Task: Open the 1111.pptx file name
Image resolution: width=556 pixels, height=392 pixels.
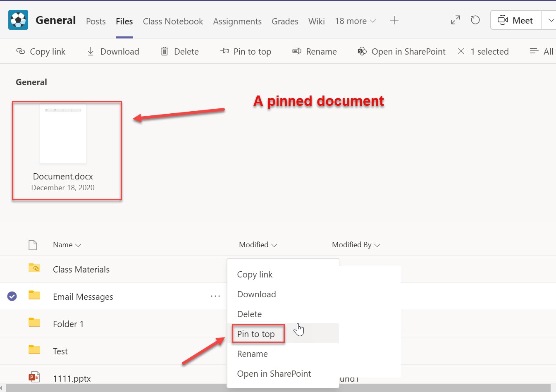Action: tap(72, 378)
